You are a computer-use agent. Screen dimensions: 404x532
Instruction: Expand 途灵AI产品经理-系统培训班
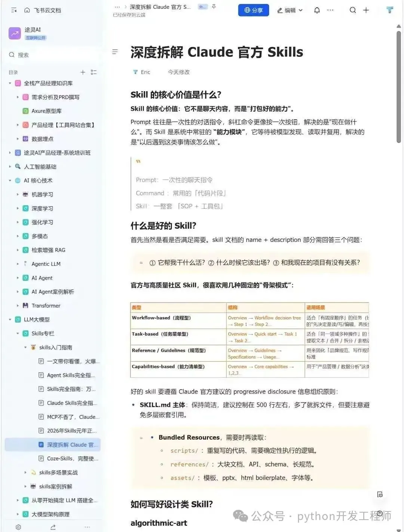(x=10, y=153)
